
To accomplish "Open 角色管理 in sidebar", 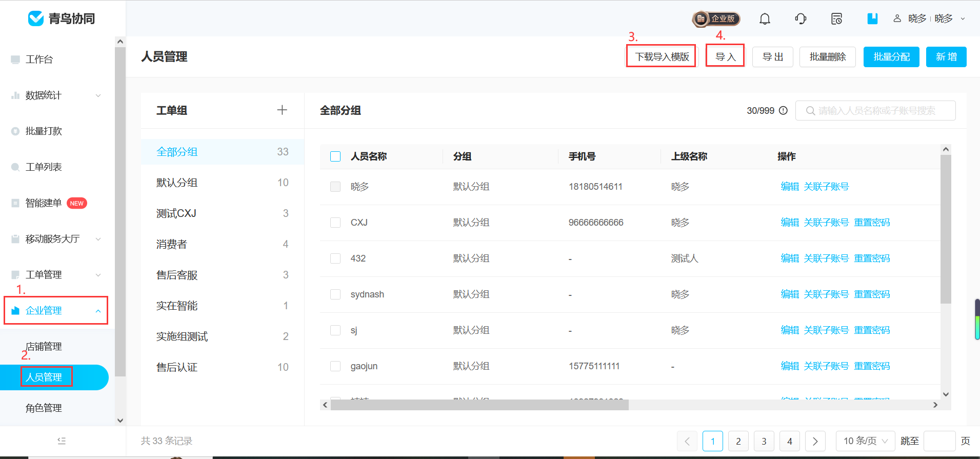I will pyautogui.click(x=44, y=408).
